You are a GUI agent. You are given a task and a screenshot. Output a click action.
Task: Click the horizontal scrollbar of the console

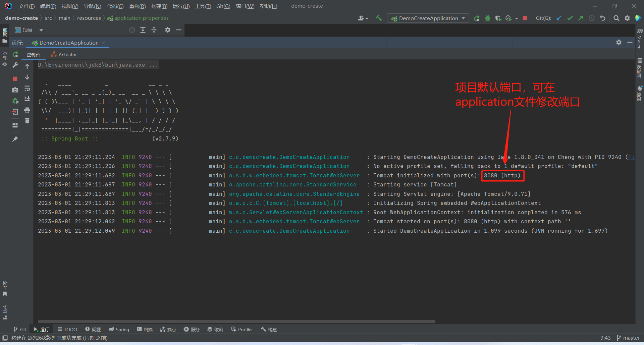(236, 321)
